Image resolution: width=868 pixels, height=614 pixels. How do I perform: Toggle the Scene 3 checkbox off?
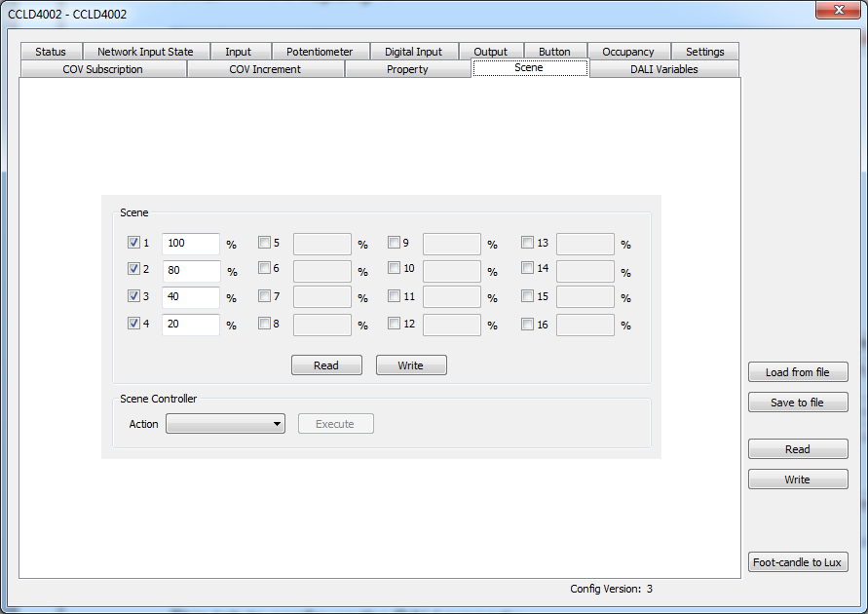point(133,295)
